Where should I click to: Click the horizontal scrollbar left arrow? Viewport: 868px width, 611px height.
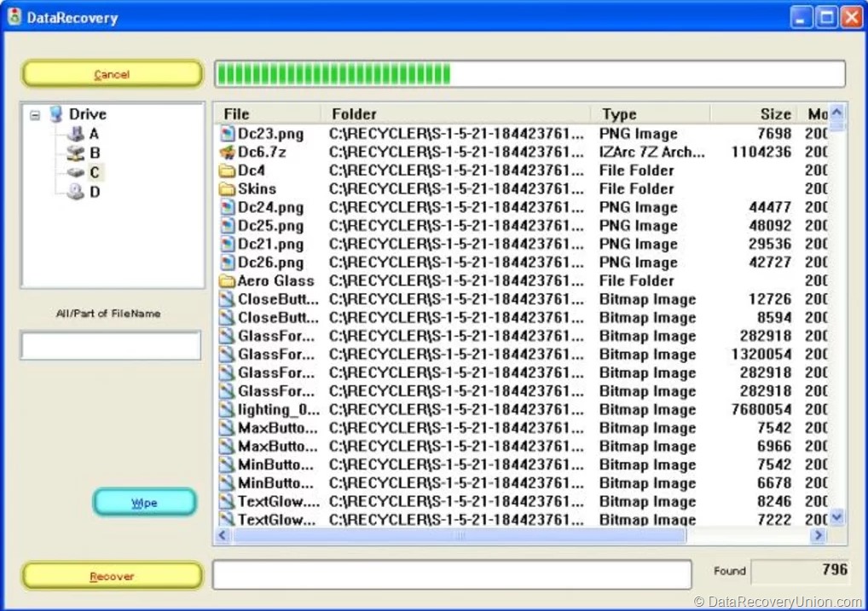point(223,535)
